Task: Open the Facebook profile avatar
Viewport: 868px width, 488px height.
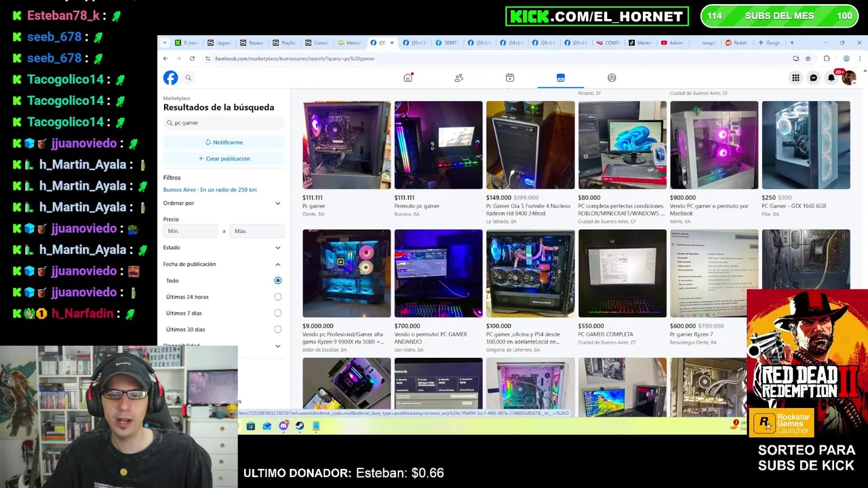Action: (848, 78)
